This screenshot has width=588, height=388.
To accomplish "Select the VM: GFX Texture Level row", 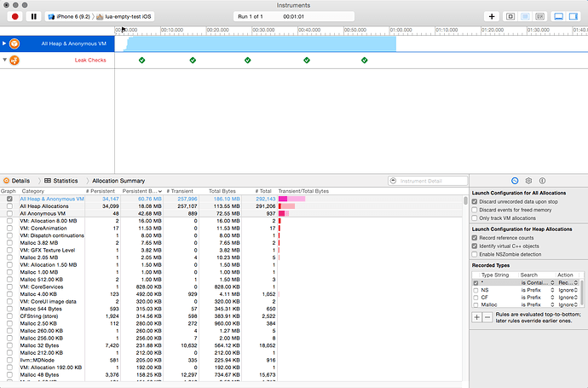I will (x=231, y=251).
